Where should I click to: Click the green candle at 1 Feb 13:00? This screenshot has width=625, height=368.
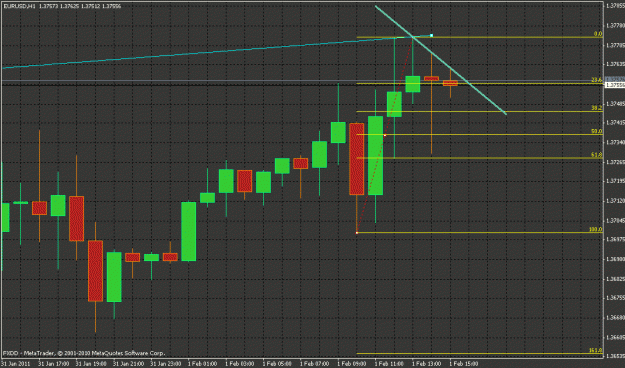click(413, 84)
